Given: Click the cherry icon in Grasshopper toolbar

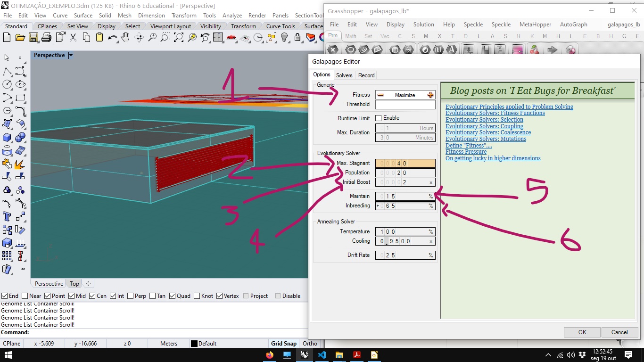Looking at the screenshot, I should point(534,49).
